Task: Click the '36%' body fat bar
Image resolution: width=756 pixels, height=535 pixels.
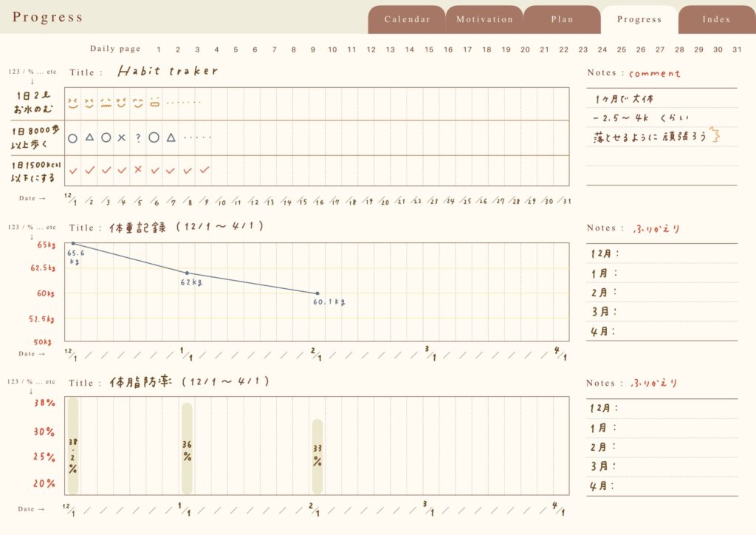Action: [x=187, y=448]
